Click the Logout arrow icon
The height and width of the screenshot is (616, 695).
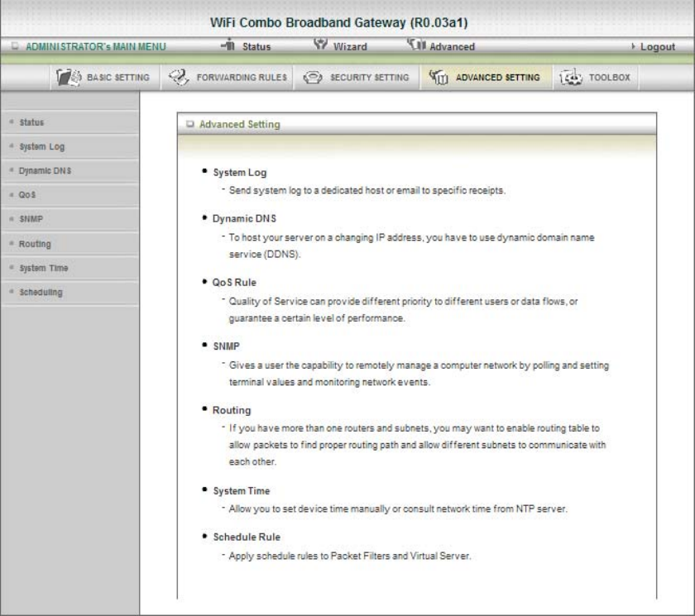pos(633,46)
